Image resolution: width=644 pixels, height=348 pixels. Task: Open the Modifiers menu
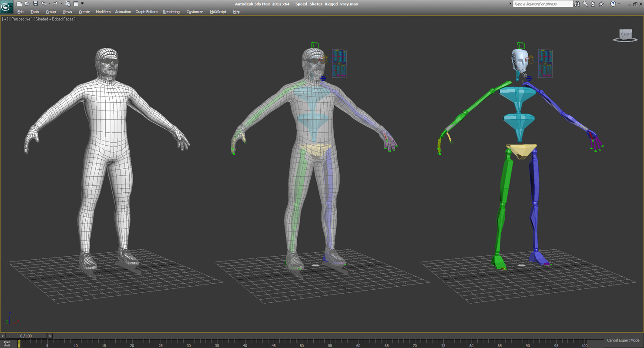[103, 12]
